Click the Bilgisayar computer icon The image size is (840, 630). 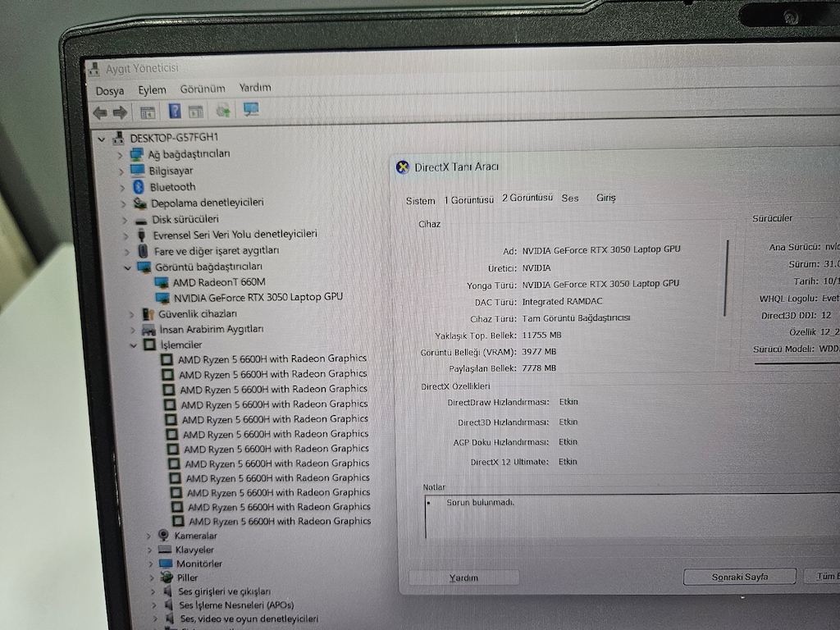[x=138, y=171]
